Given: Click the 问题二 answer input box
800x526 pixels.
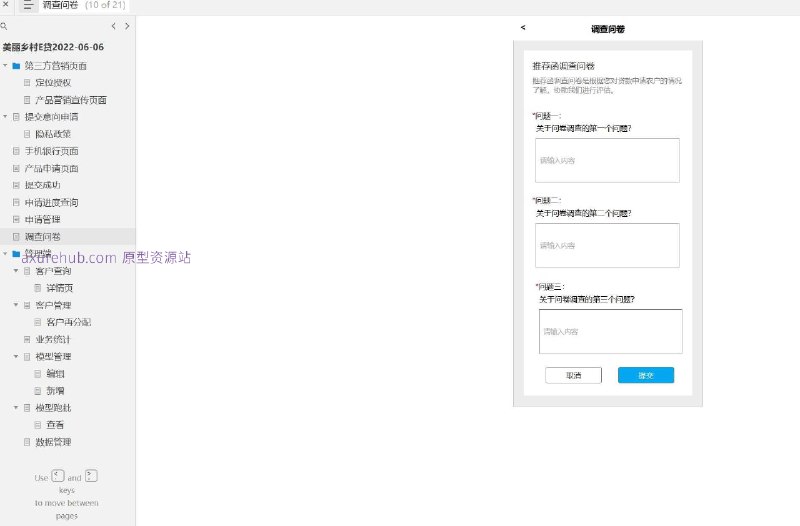Looking at the screenshot, I should [x=607, y=245].
